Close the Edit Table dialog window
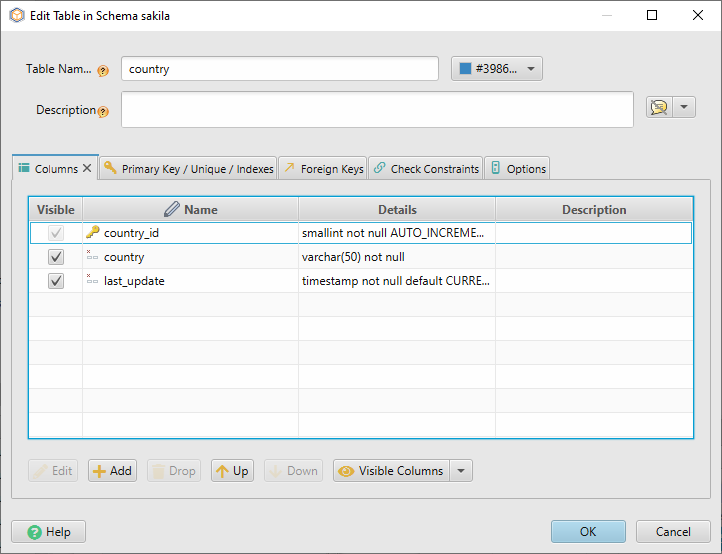The image size is (722, 554). pos(698,15)
